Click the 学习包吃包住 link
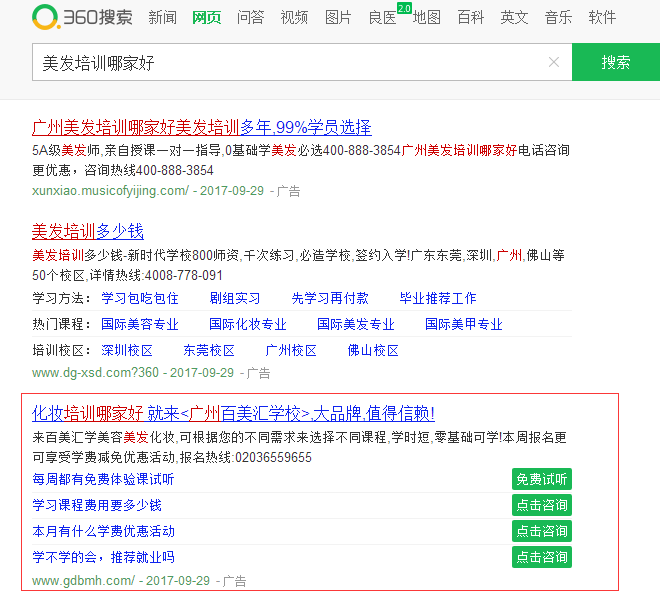Viewport: 660px width, 599px height. [x=140, y=298]
